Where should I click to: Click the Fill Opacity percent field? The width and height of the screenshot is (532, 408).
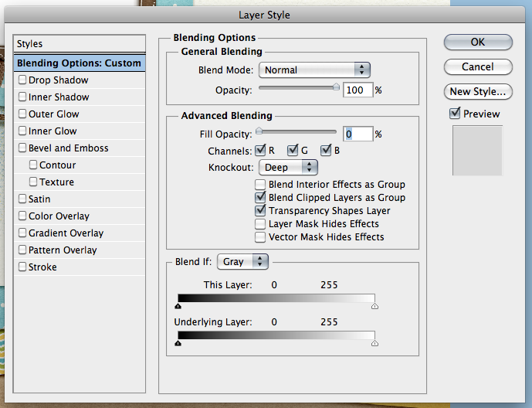pyautogui.click(x=358, y=134)
